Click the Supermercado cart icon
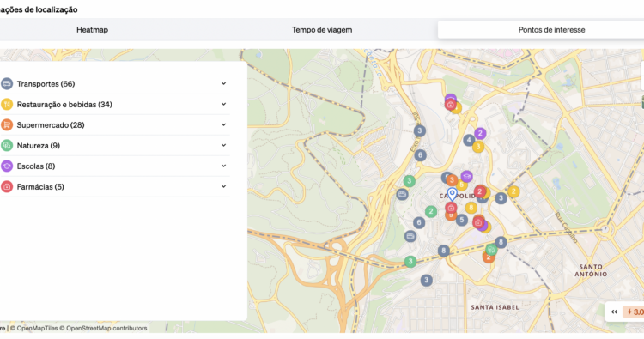 click(7, 124)
